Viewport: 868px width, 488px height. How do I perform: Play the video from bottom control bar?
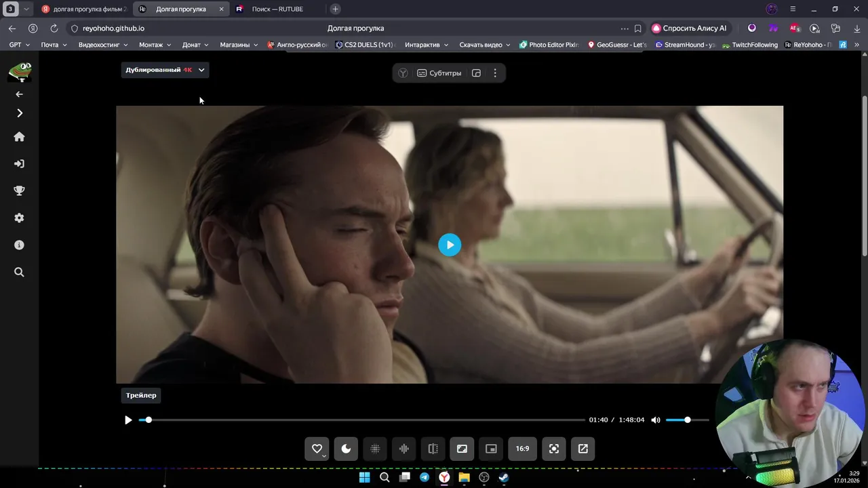tap(128, 420)
